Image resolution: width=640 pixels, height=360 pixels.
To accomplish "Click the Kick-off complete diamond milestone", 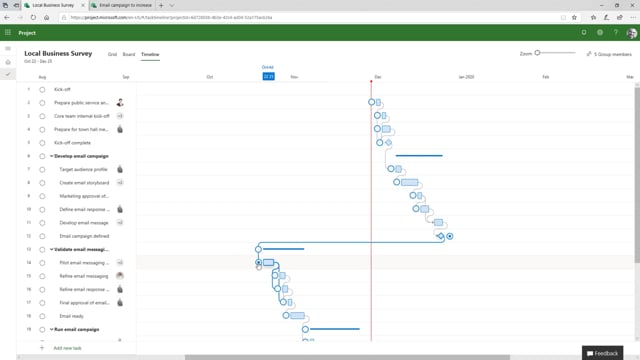I will (389, 142).
